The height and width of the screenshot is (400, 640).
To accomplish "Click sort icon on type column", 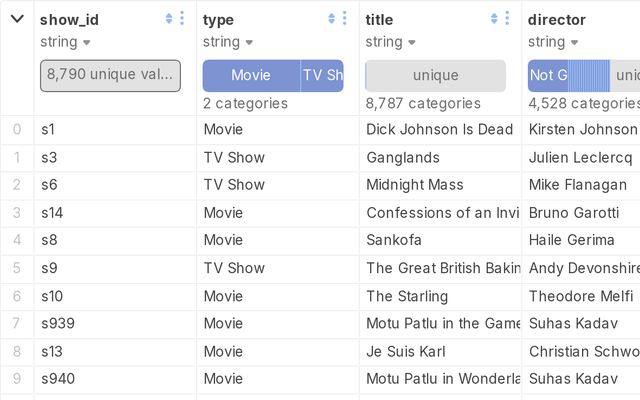I will [332, 18].
